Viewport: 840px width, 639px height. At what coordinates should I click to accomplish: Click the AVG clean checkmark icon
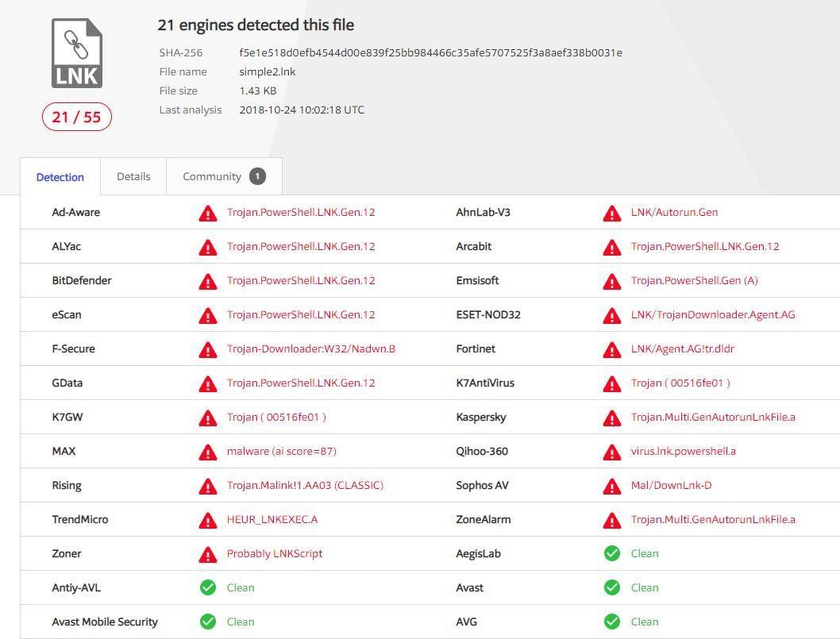pyautogui.click(x=612, y=622)
